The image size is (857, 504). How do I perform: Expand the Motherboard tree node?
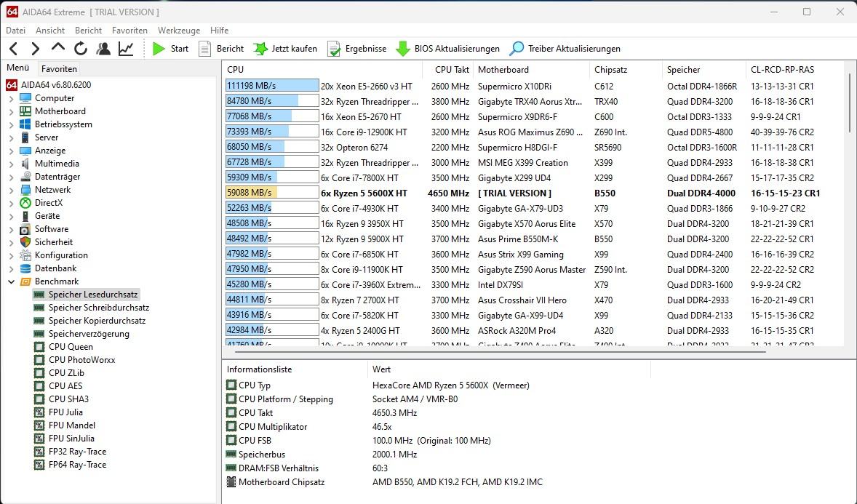coord(11,111)
